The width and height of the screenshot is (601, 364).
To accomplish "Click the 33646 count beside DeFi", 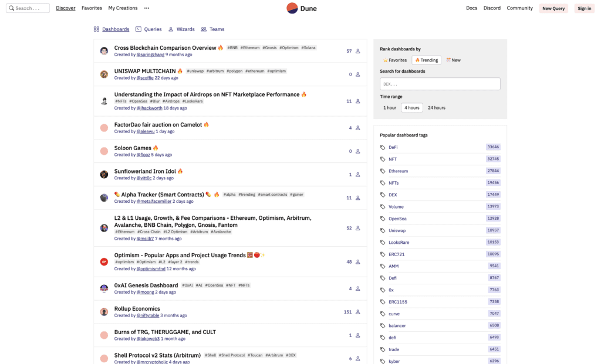I will pyautogui.click(x=493, y=147).
